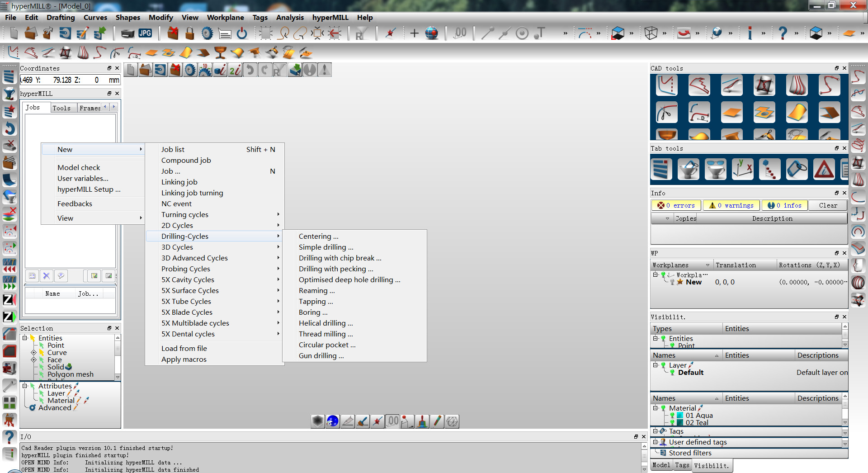Toggle visibility bulb for 02 Teal material
Viewport: 868px width, 473px height.
[x=672, y=422]
